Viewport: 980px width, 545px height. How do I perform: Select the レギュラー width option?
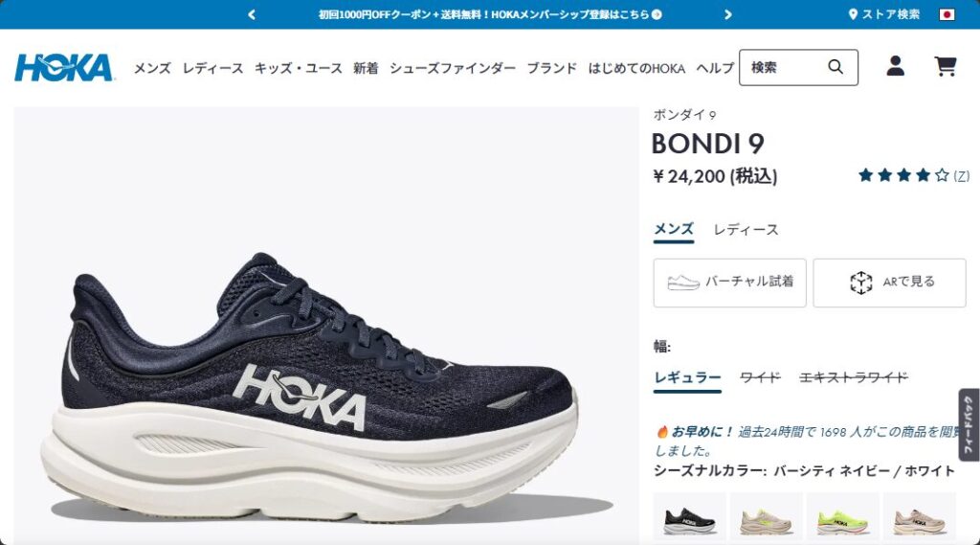(x=687, y=378)
